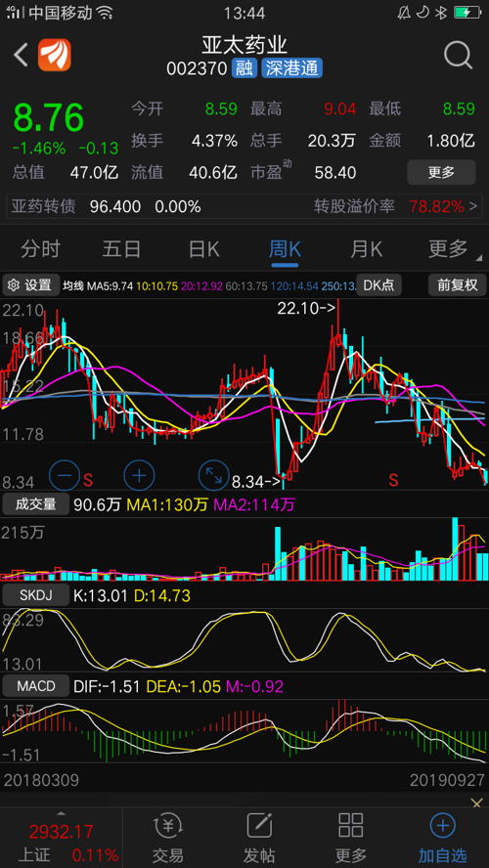Screen dimensions: 489x868
Task: Expand index ticker up arrow
Action: (61, 813)
